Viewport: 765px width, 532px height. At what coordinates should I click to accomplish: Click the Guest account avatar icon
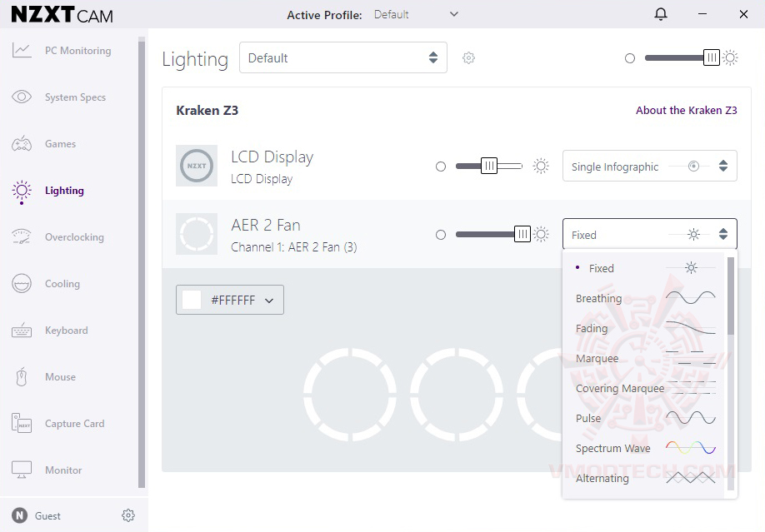tap(19, 515)
